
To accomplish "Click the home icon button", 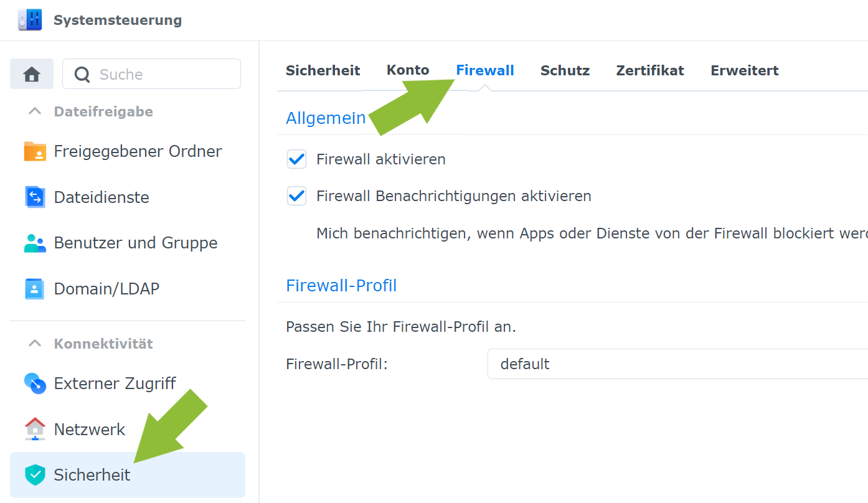I will 32,74.
